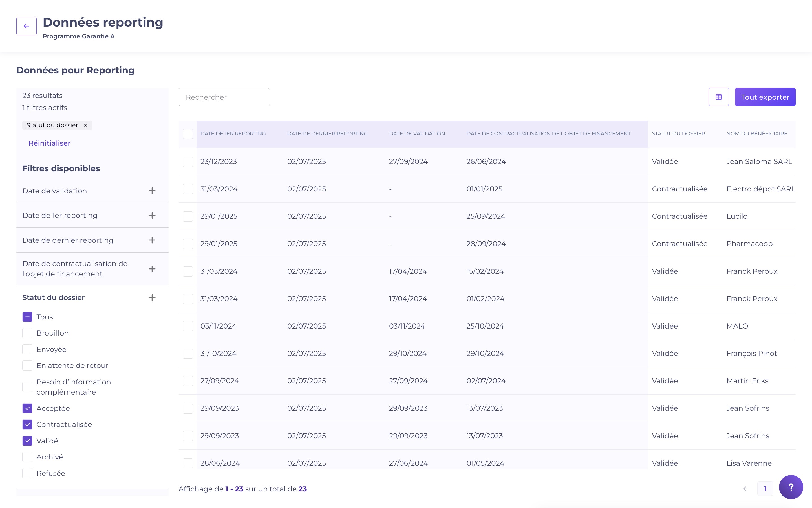812x508 pixels.
Task: Select all rows with header checkbox
Action: [187, 134]
